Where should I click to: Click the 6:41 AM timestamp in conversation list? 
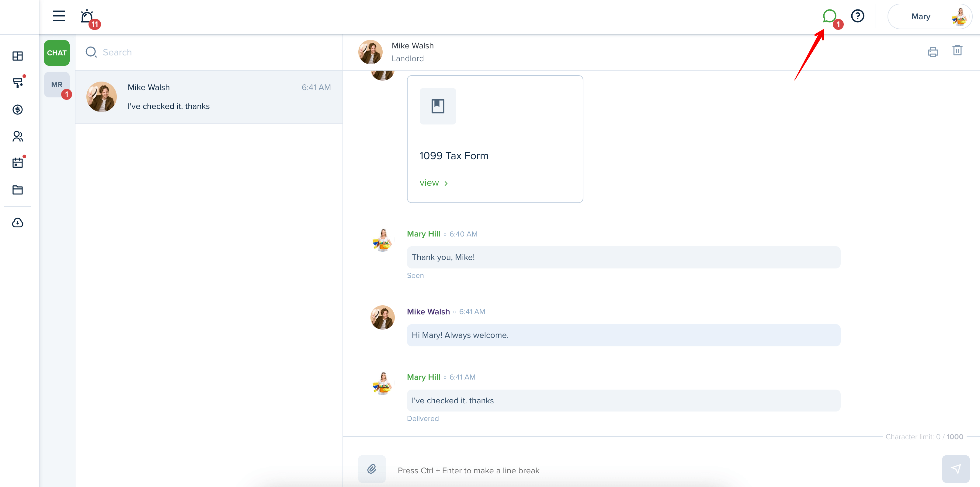click(316, 88)
